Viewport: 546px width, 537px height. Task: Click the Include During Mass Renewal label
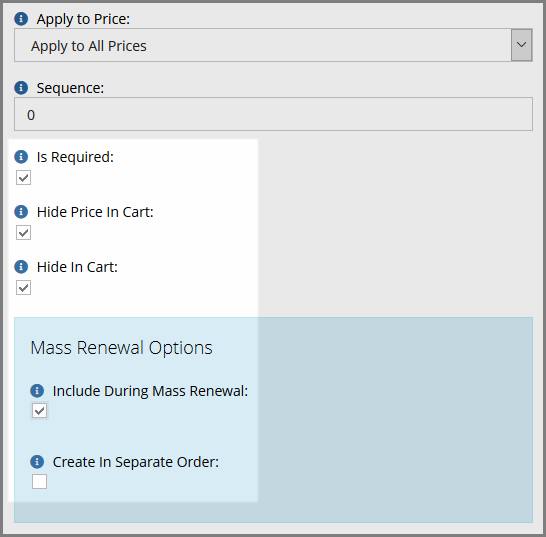(150, 391)
